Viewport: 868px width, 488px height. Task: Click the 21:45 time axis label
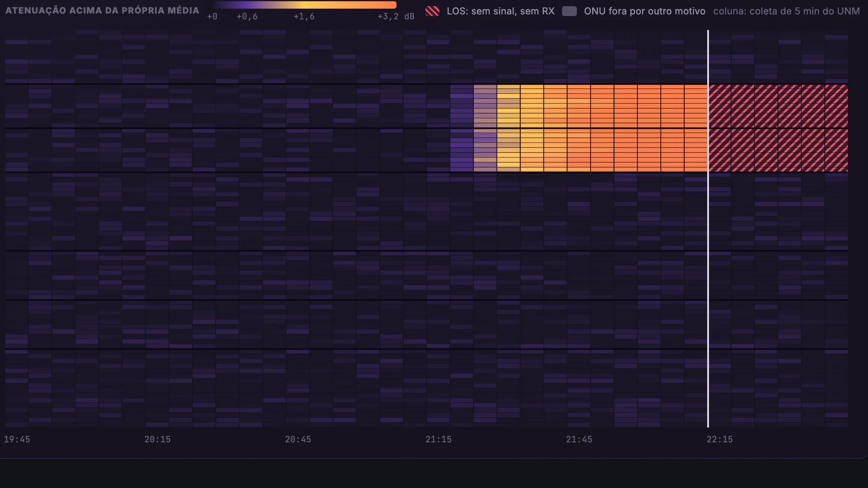579,439
